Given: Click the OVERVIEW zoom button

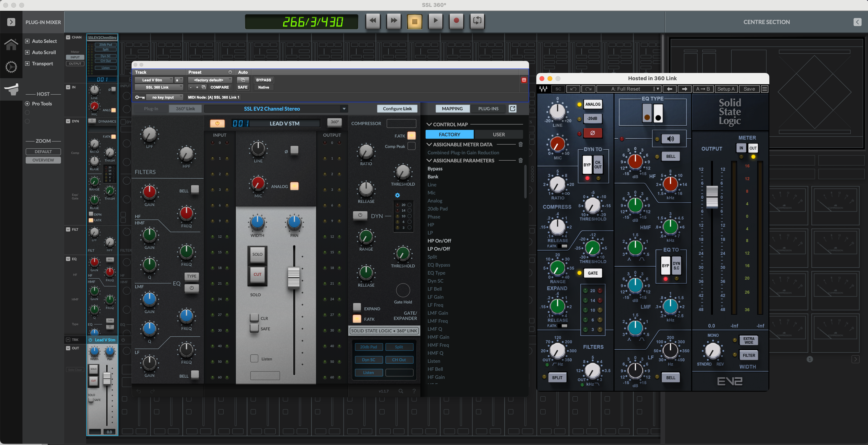Looking at the screenshot, I should [43, 160].
